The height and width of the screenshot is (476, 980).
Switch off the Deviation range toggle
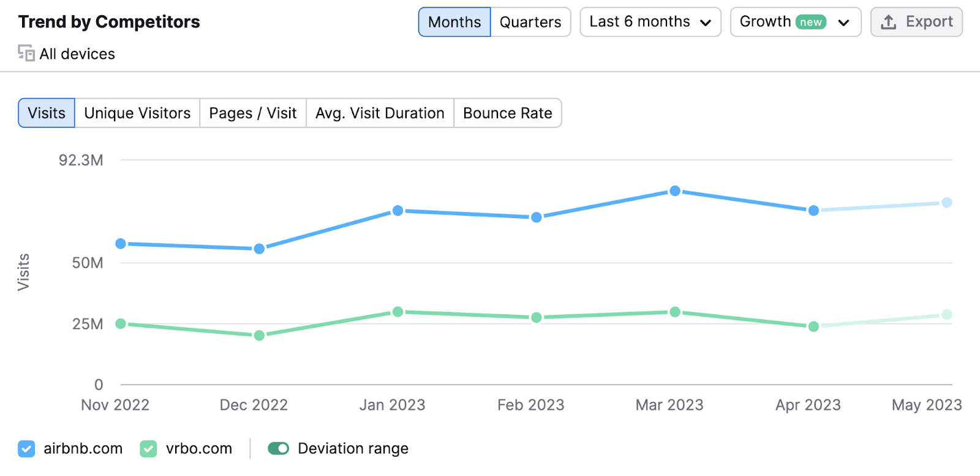[279, 449]
